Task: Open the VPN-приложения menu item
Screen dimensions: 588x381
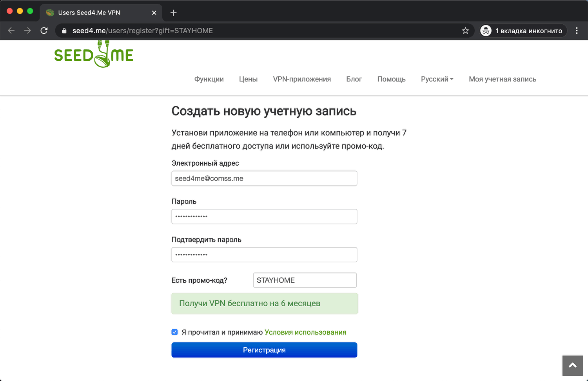Action: click(x=302, y=79)
